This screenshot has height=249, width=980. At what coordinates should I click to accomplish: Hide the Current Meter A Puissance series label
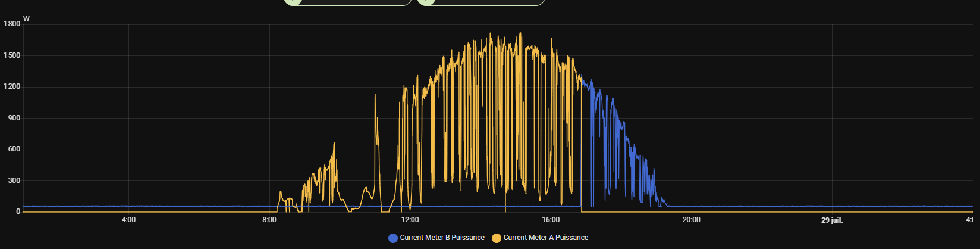tap(545, 238)
